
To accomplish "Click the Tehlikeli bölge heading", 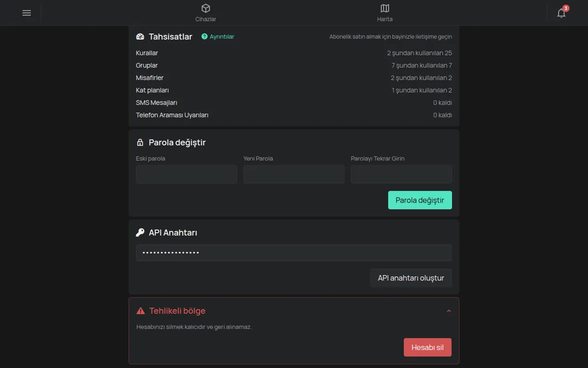I will tap(177, 311).
